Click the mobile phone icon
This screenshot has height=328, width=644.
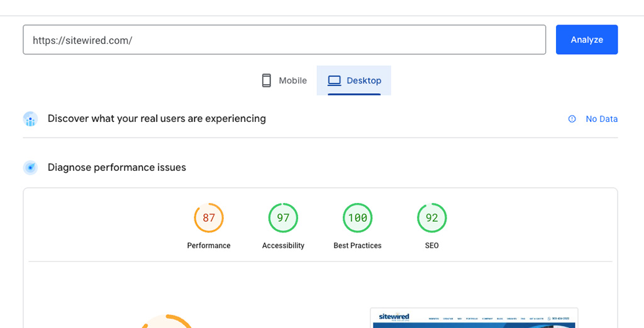tap(267, 80)
